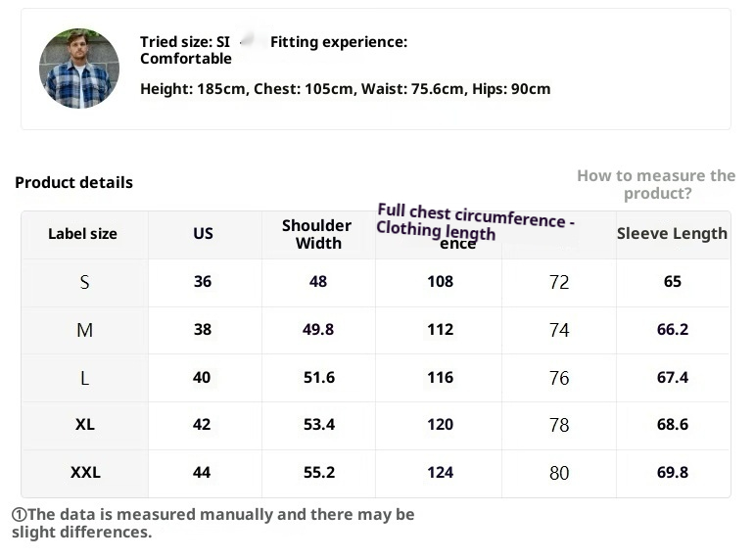Select the "Label size" column header
Viewport: 754px width, 560px height.
click(x=82, y=234)
